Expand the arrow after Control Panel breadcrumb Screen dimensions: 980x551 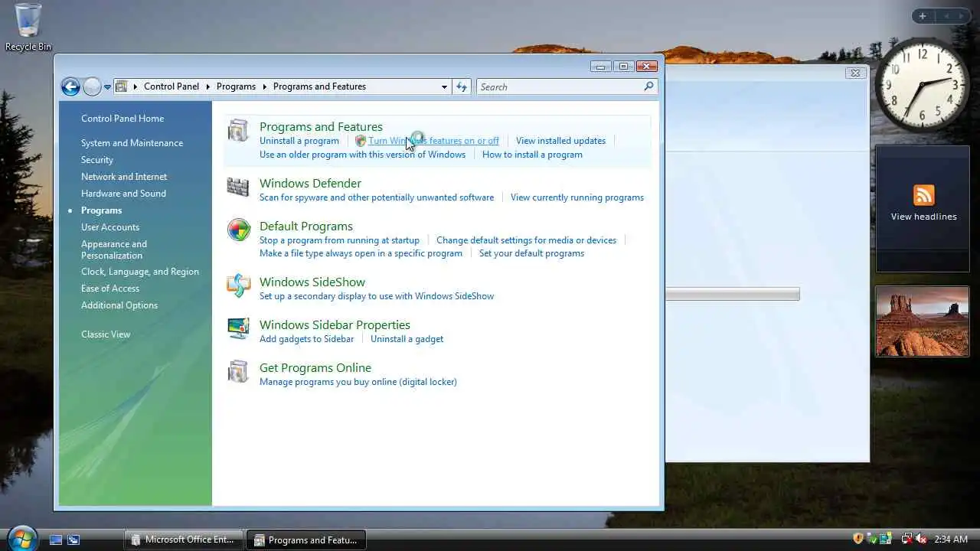[x=209, y=86]
